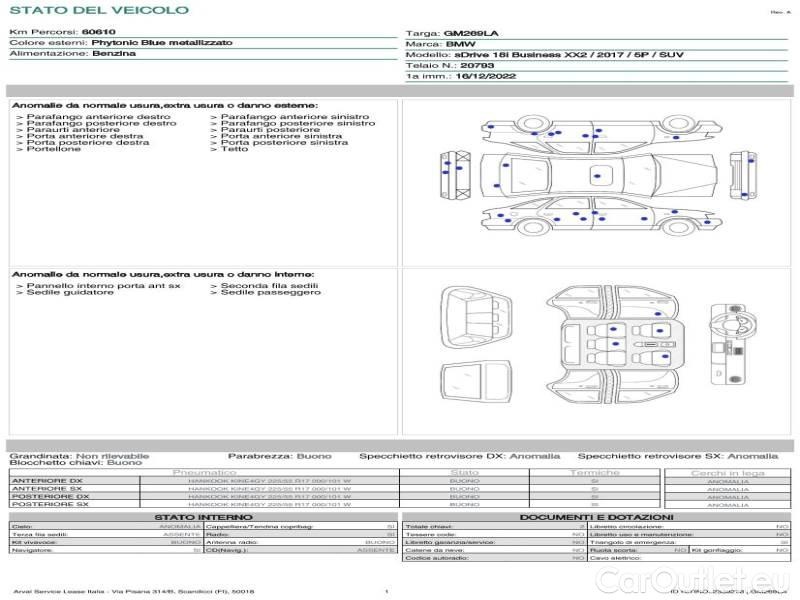Screen dimensions: 800x600
Task: Click the registration date 16/12/2022
Action: [486, 77]
